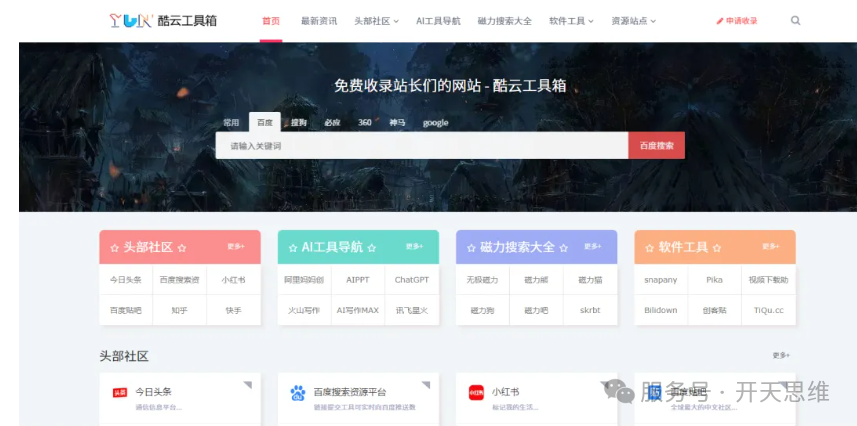
Task: Click 更多+ beside the 头部社区 section title
Action: tap(781, 355)
